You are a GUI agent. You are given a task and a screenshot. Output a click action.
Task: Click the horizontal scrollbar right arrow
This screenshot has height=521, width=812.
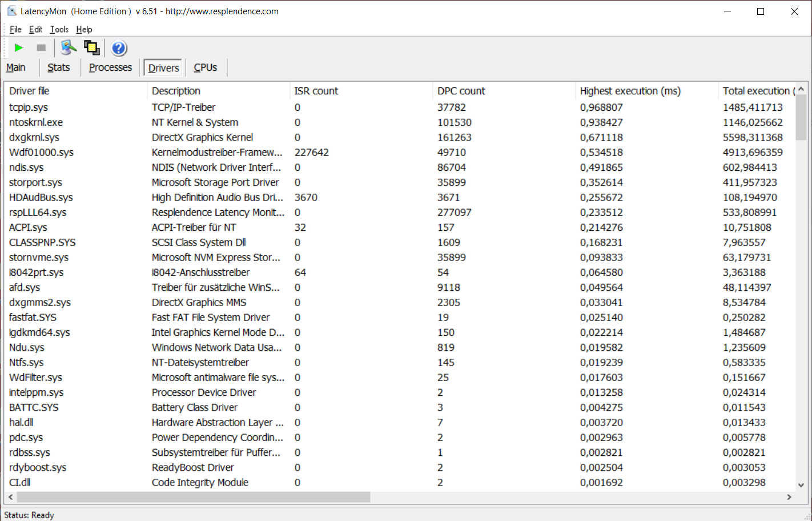coord(789,497)
